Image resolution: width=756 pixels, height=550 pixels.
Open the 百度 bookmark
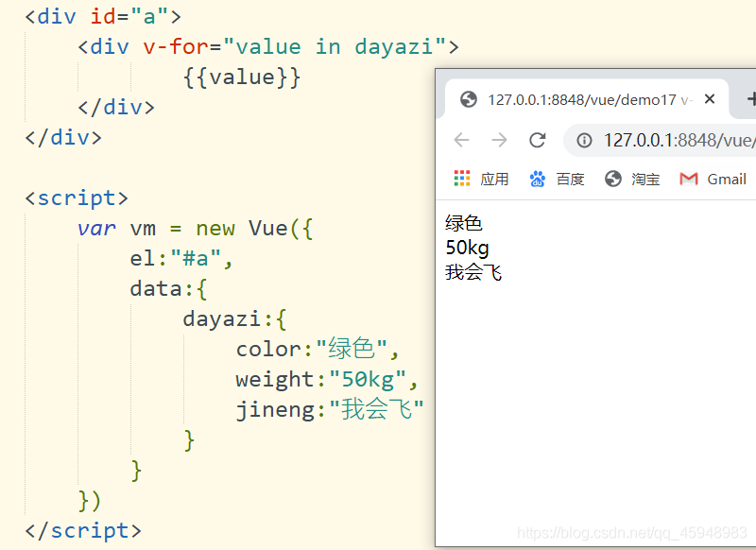557,179
